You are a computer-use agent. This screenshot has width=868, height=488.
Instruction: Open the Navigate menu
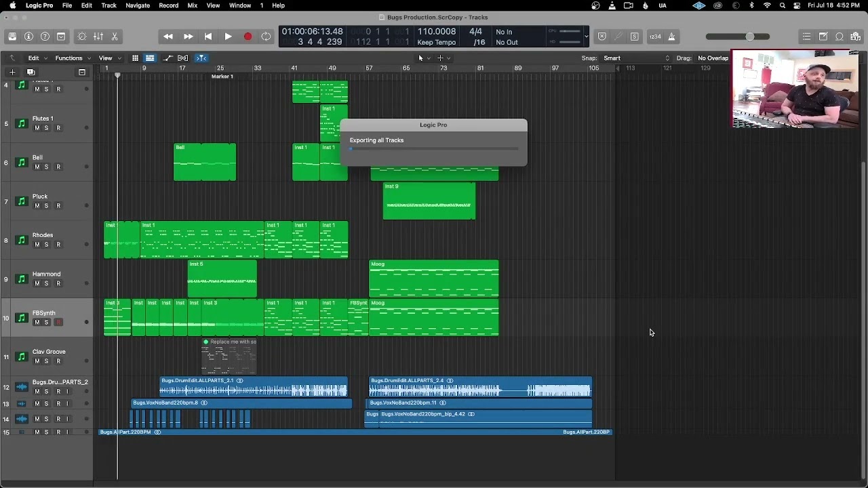point(138,5)
